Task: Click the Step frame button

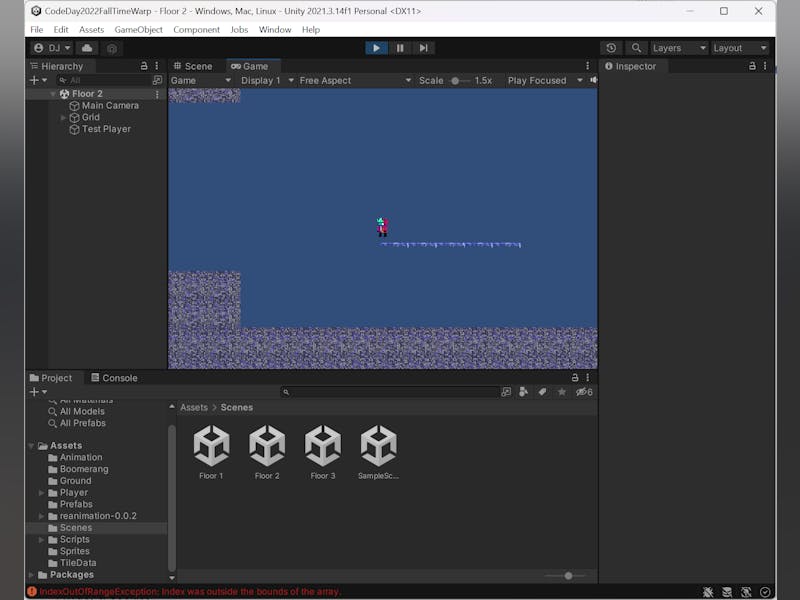Action: [x=423, y=48]
